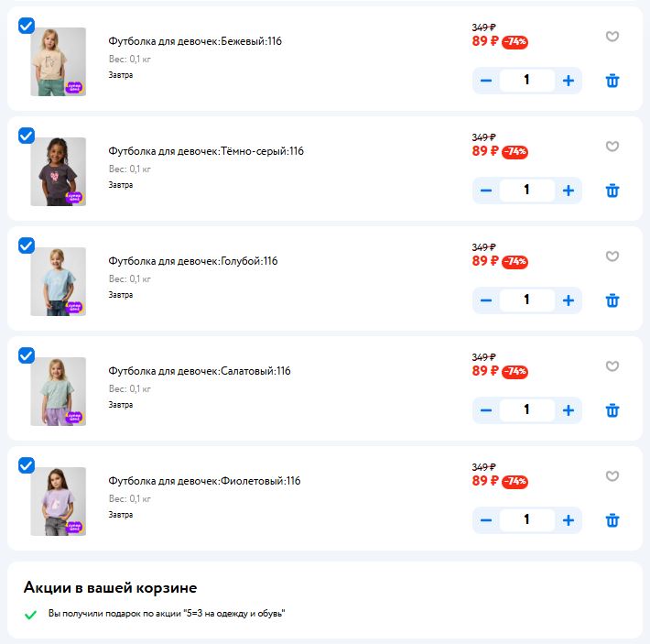View the Голубой t-shirt thumbnail image
This screenshot has height=644, width=650.
(58, 281)
